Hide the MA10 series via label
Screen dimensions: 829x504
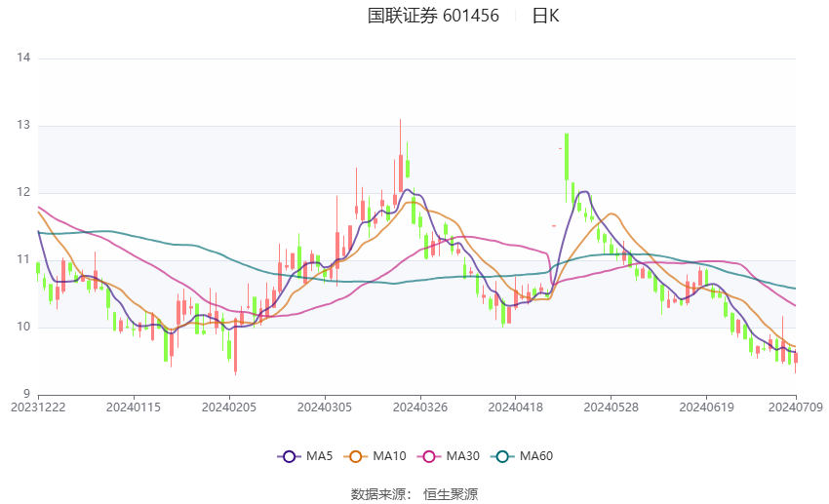pos(389,456)
